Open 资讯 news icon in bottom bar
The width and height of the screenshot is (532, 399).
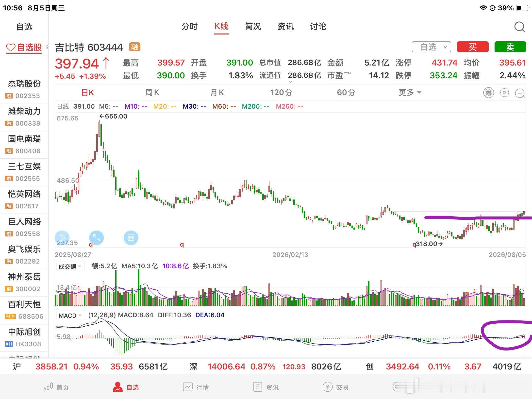click(x=258, y=387)
